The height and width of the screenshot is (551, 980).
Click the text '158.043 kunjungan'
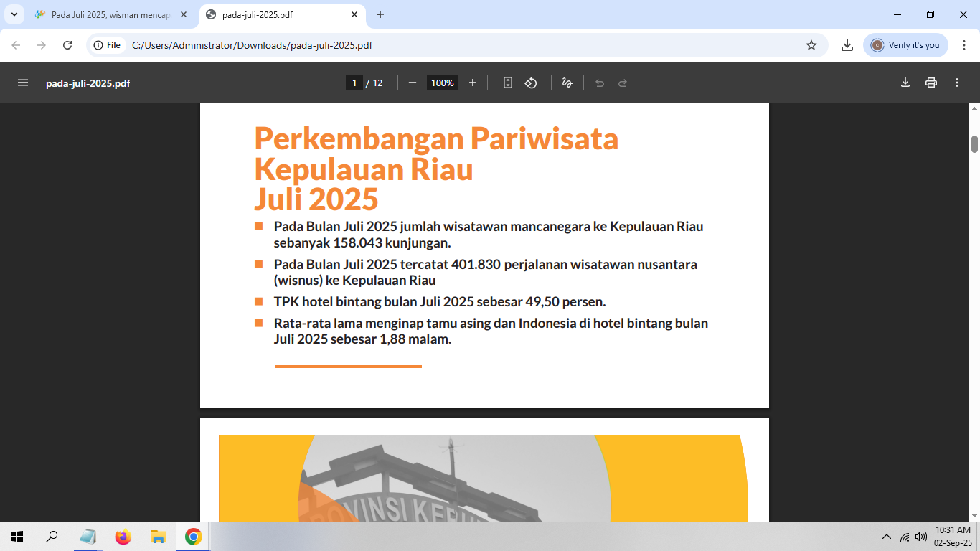[392, 242]
